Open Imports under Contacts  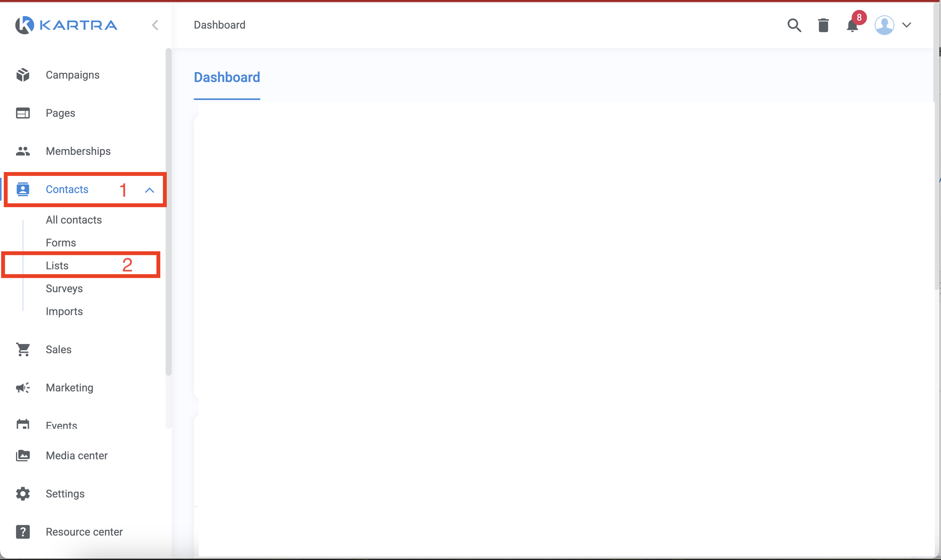click(x=64, y=311)
